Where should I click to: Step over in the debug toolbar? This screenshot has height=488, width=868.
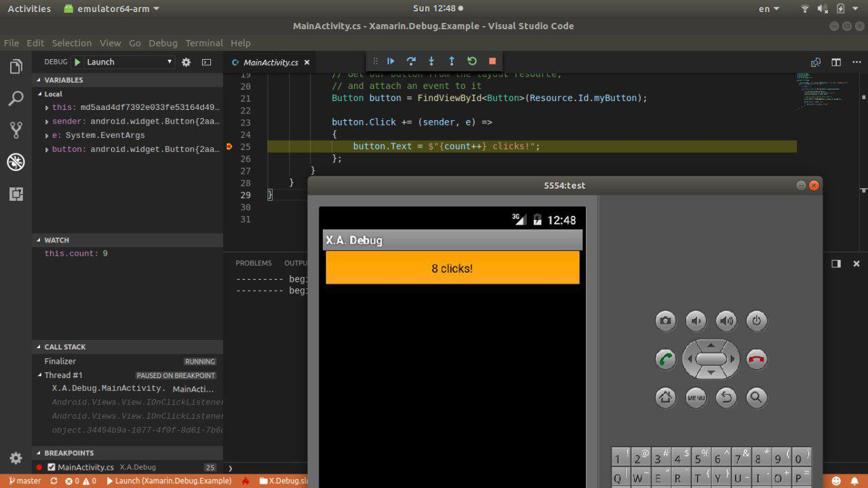point(411,61)
